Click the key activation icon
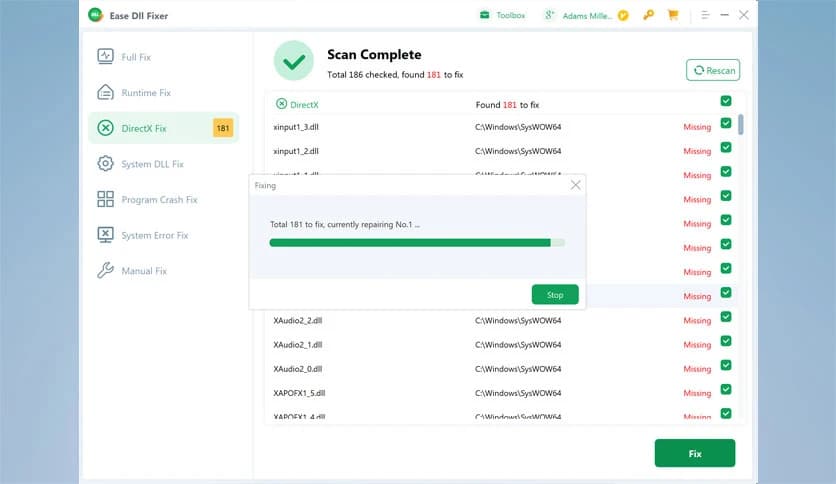Screen dimensions: 836x484 point(648,15)
